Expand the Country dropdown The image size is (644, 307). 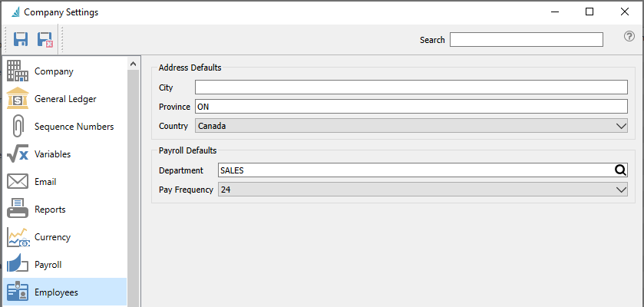click(621, 126)
